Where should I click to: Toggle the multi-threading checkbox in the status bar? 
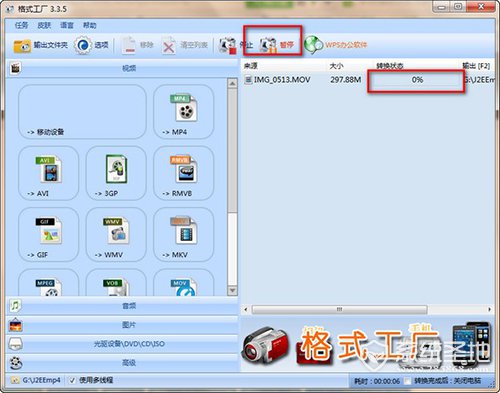72,380
